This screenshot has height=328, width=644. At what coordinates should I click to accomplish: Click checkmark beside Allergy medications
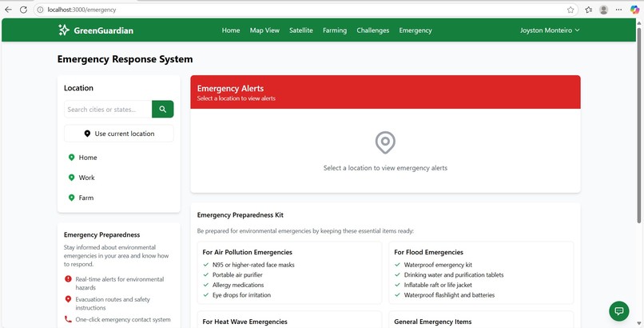click(x=206, y=285)
